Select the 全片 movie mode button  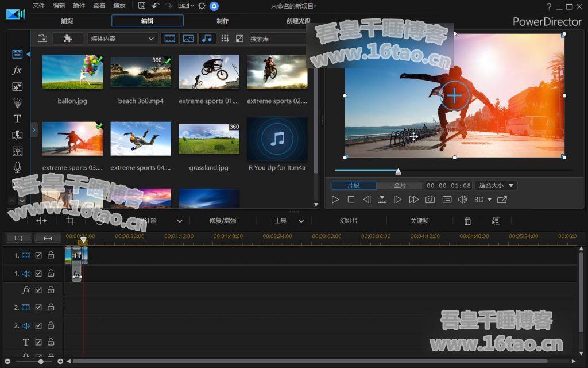[400, 185]
